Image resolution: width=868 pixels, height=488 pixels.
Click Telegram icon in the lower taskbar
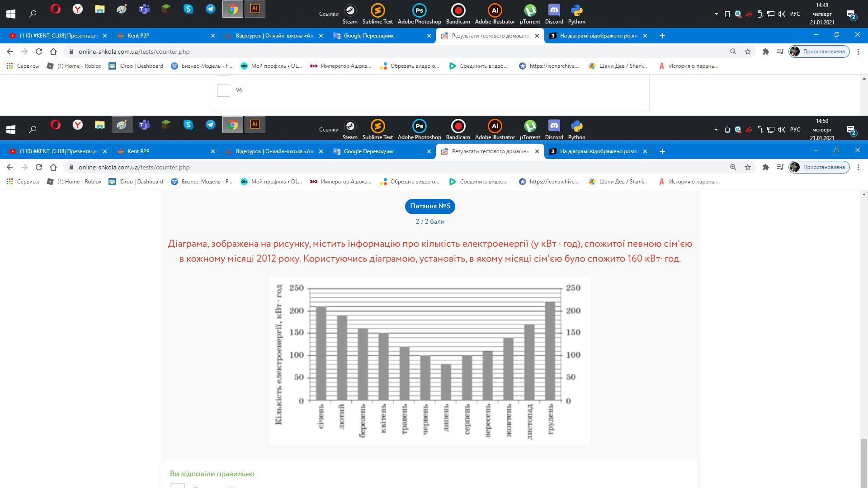click(211, 125)
